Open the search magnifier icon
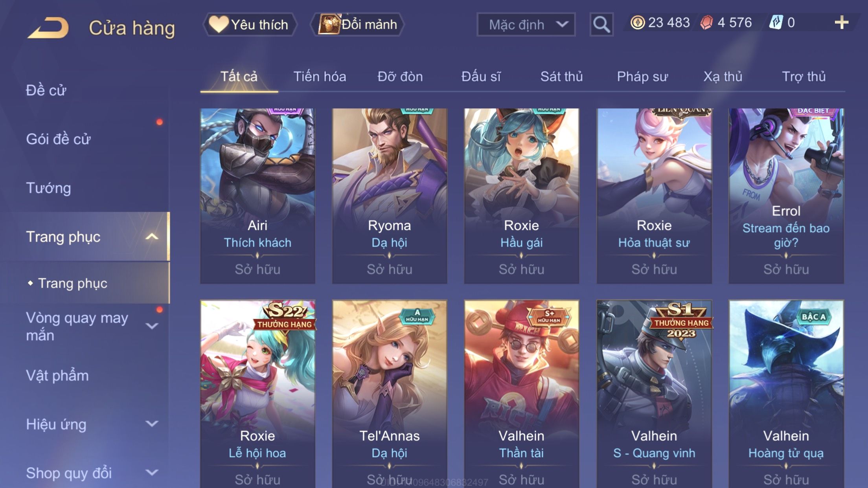The height and width of the screenshot is (488, 868). click(601, 24)
